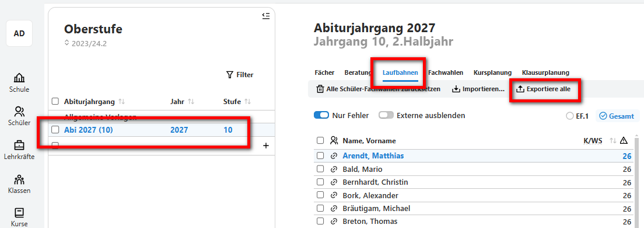Image resolution: width=644 pixels, height=228 pixels.
Task: Collapse the list panel with top-right icon
Action: [266, 16]
